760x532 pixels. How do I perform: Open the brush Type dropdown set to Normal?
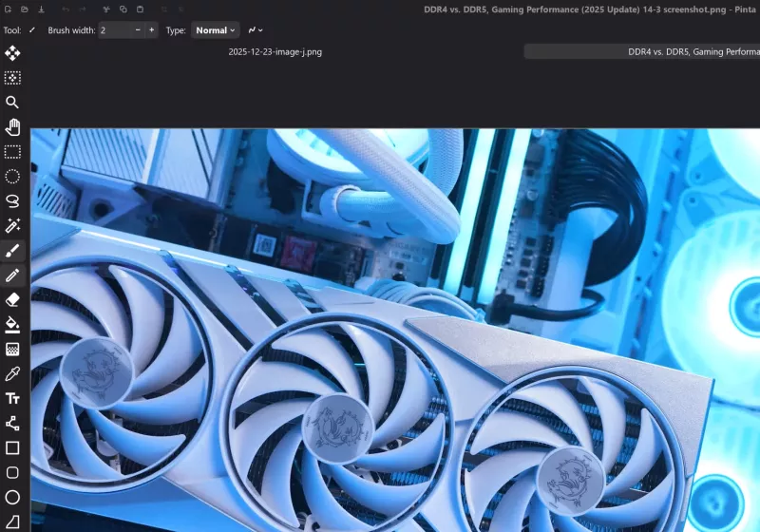tap(215, 30)
